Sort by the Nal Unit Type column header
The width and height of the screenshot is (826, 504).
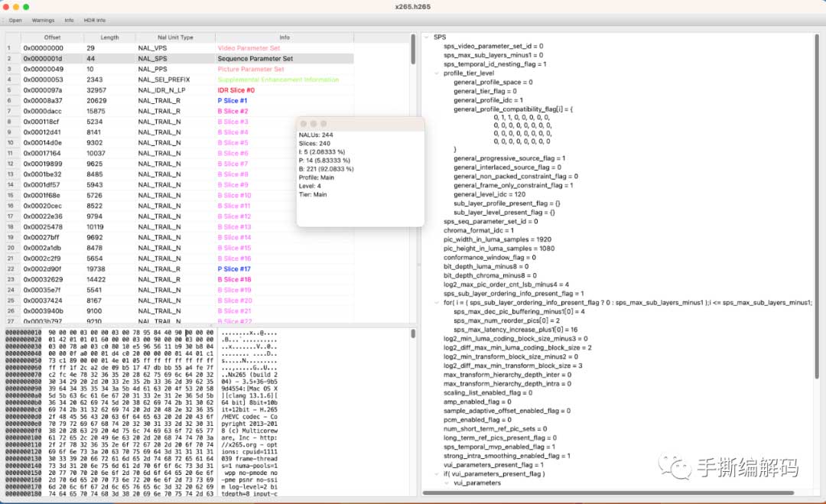pyautogui.click(x=165, y=37)
